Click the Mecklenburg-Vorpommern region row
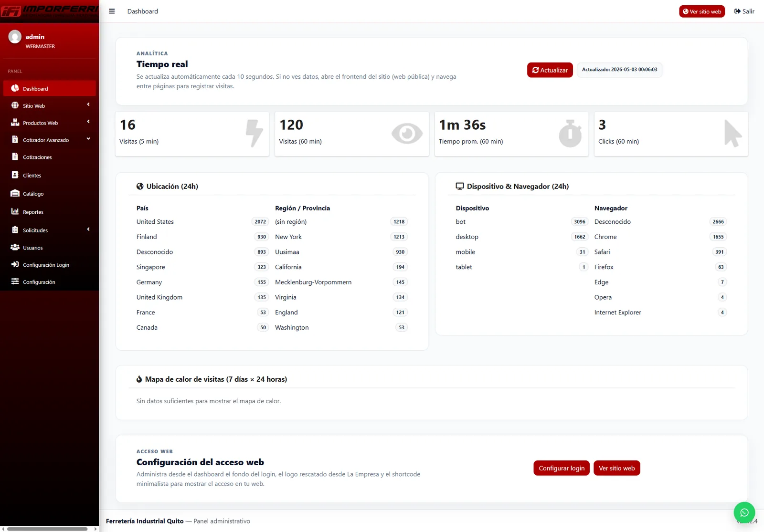This screenshot has width=764, height=532. pyautogui.click(x=341, y=282)
